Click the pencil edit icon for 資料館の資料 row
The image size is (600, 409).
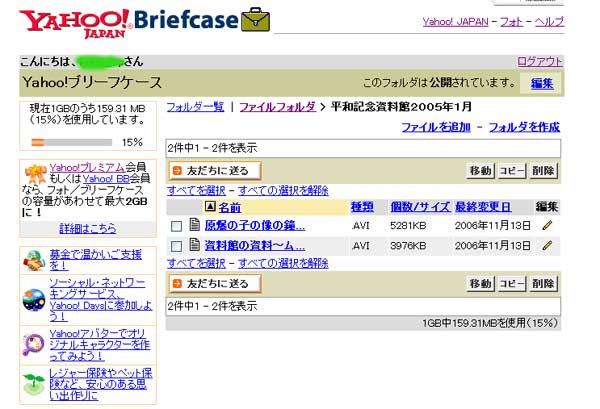547,245
